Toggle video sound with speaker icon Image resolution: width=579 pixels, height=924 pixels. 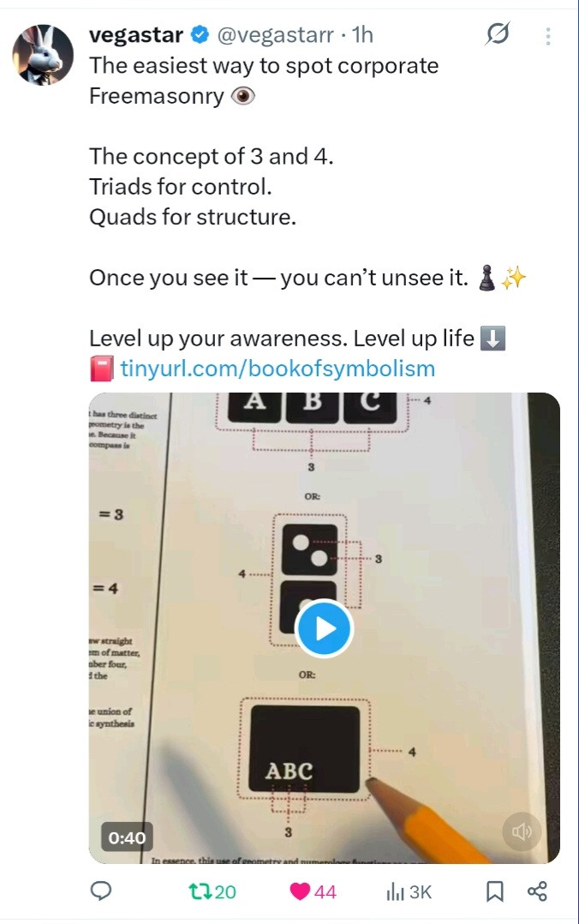click(x=522, y=831)
